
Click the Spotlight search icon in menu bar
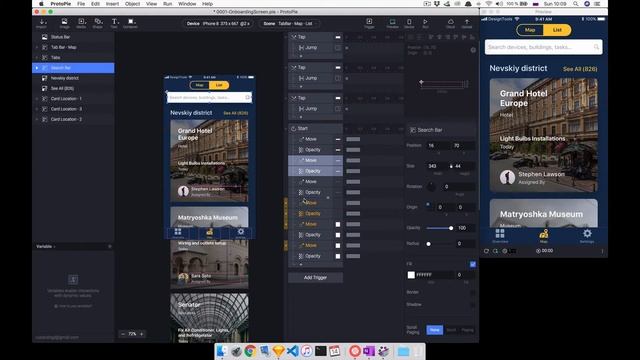coord(576,4)
